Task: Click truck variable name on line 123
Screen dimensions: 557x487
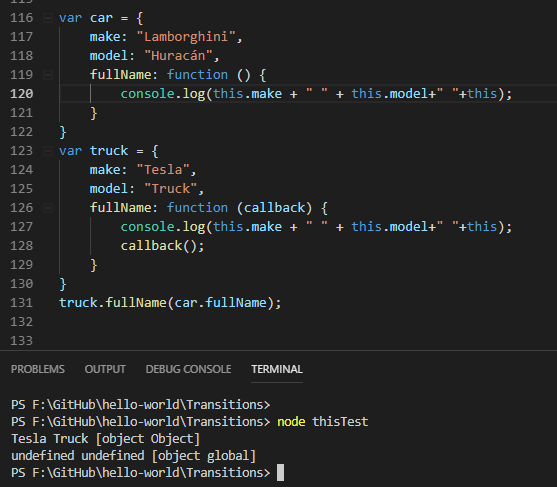Action: (109, 151)
